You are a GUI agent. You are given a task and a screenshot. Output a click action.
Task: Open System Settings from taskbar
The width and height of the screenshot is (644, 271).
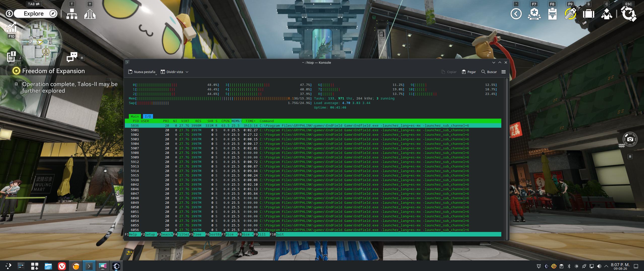click(21, 266)
